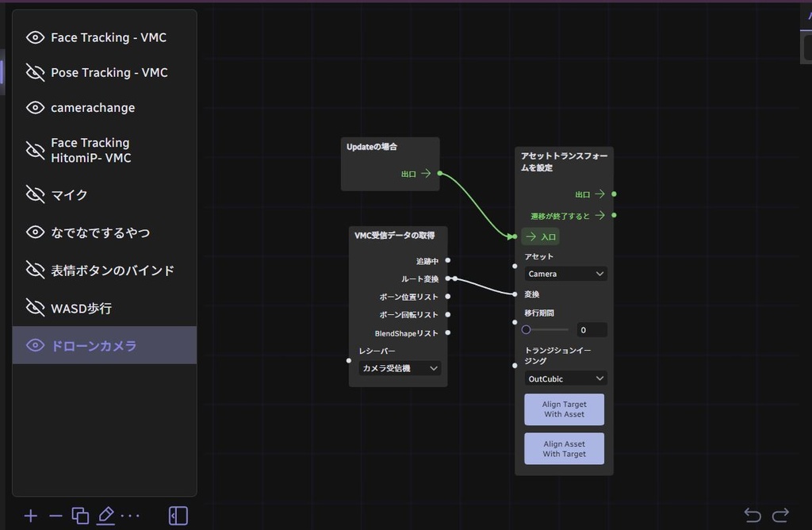Viewport: 812px width, 530px height.
Task: Click 出口 output port on アセットトランスフォーム node
Action: (x=614, y=194)
